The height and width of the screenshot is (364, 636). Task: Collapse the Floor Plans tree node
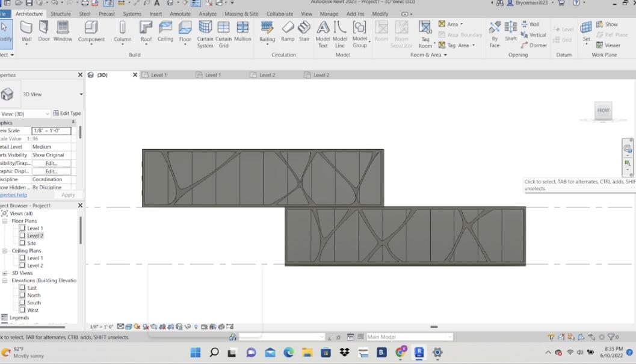(x=5, y=221)
